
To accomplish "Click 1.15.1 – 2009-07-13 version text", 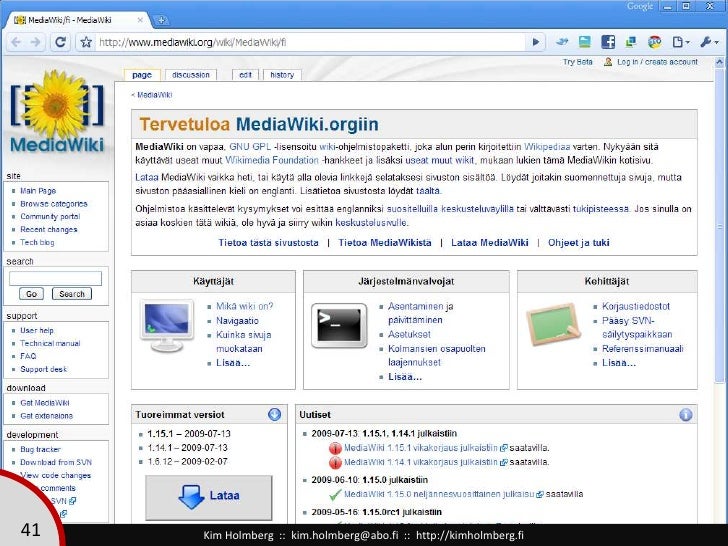I will coord(189,434).
